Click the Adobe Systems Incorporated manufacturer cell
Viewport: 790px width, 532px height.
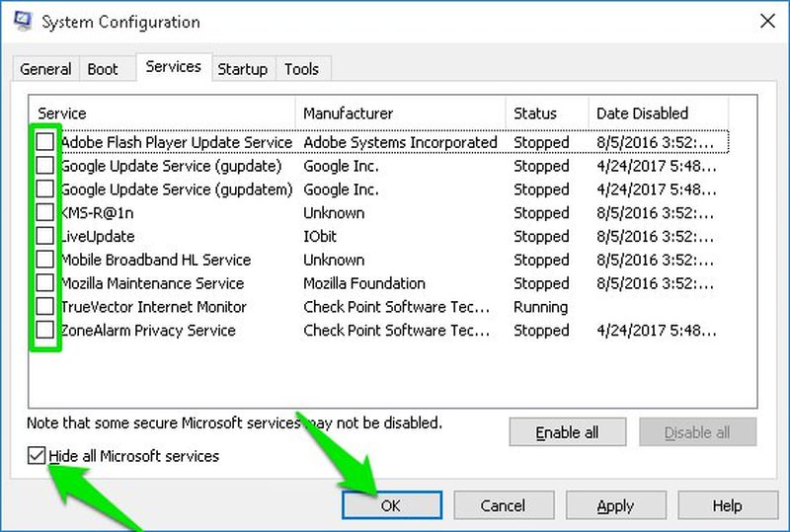click(x=400, y=142)
